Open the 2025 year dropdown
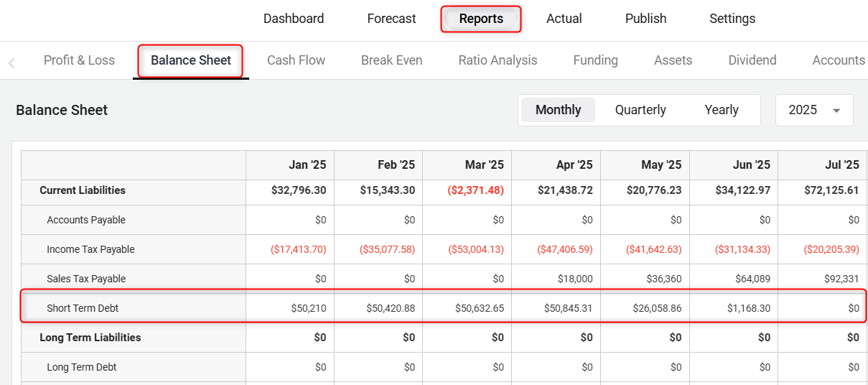 point(814,110)
